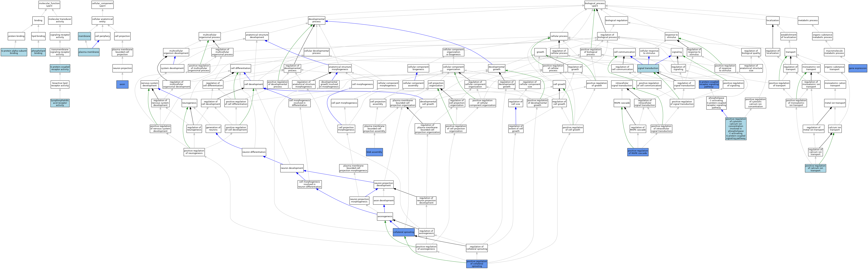Select the 'cell differentiation' node

[241, 68]
